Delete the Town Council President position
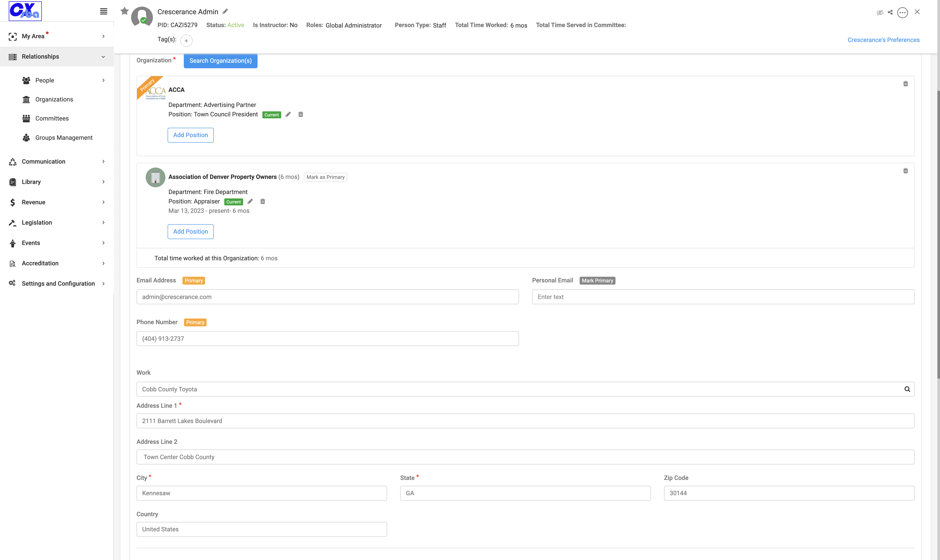Image resolution: width=940 pixels, height=560 pixels. pos(301,114)
